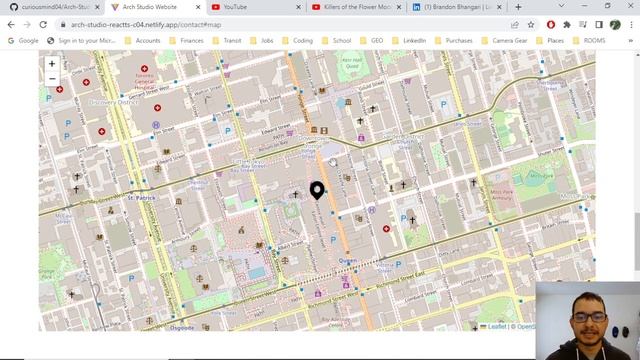Open the Chrome three-dot menu

click(x=631, y=25)
